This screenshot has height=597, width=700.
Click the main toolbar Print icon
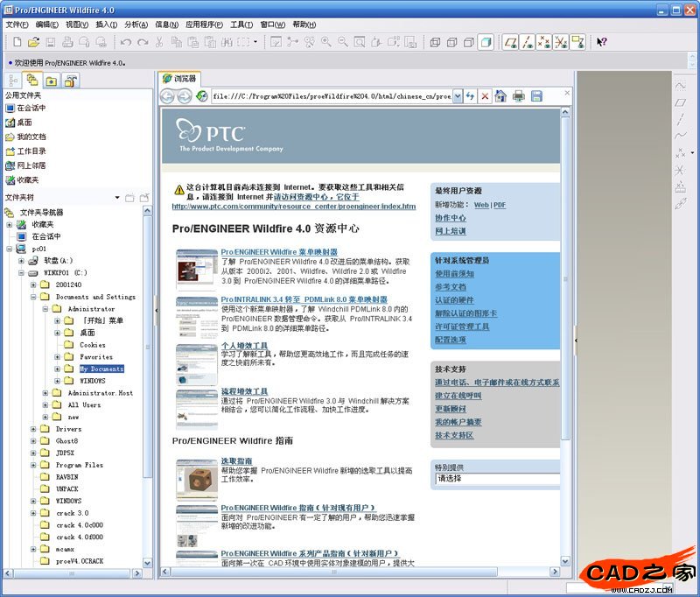tap(67, 42)
